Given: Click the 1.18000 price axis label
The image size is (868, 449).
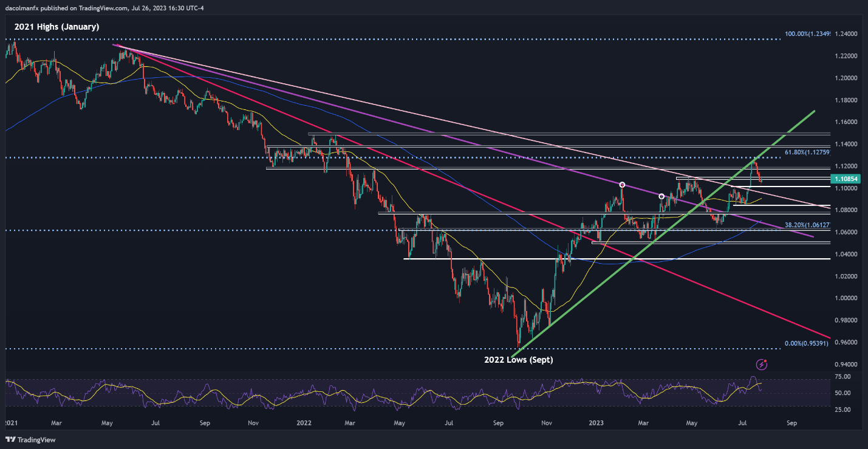Looking at the screenshot, I should click(847, 100).
